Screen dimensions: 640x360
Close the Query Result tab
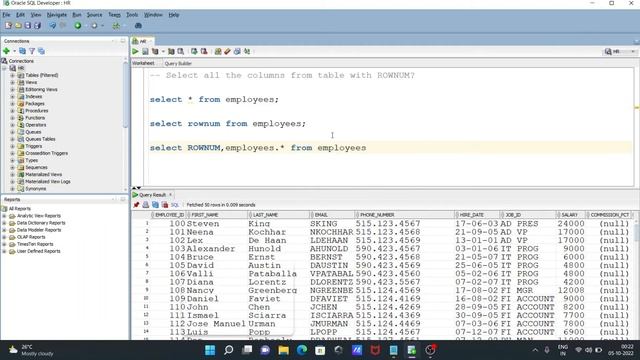click(x=171, y=195)
